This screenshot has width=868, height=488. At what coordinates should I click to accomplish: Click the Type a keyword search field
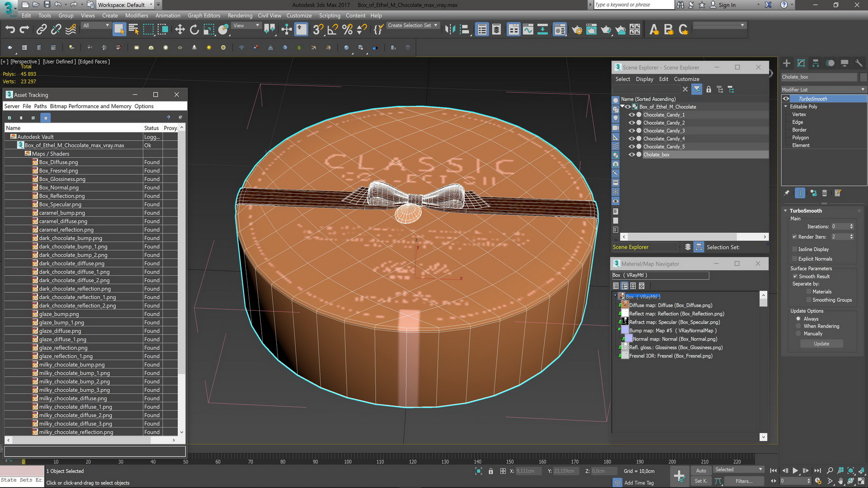click(x=633, y=5)
